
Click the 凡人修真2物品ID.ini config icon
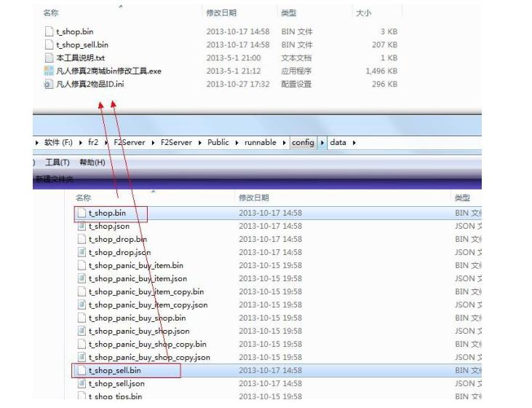tap(49, 84)
